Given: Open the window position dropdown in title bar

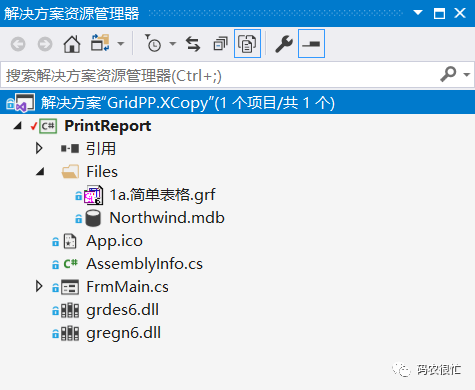Looking at the screenshot, I should click(x=418, y=13).
